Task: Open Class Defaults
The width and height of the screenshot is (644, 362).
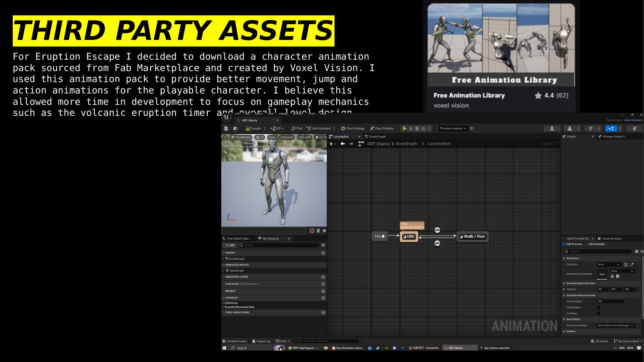Action: coord(381,129)
